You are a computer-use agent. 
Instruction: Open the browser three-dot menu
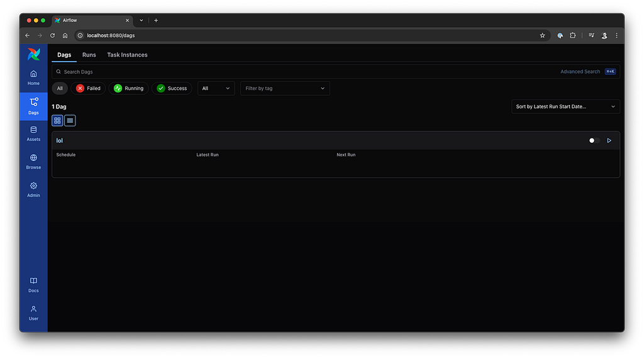[x=616, y=35]
